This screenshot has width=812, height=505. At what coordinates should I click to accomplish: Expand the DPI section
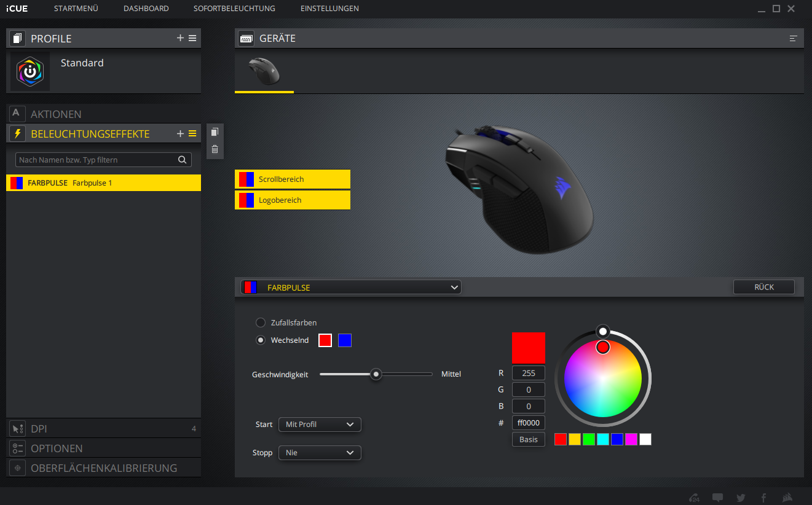click(103, 428)
